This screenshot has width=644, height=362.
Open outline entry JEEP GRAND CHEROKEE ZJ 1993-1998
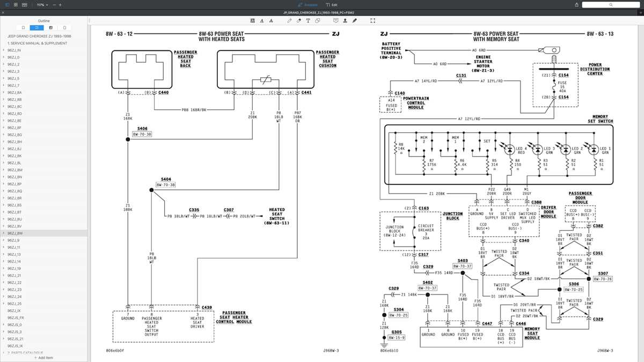click(39, 36)
